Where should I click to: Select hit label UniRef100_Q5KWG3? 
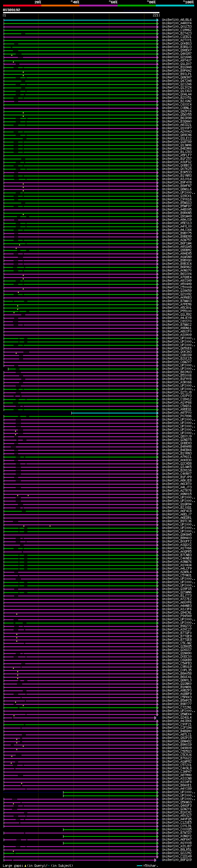176,802
